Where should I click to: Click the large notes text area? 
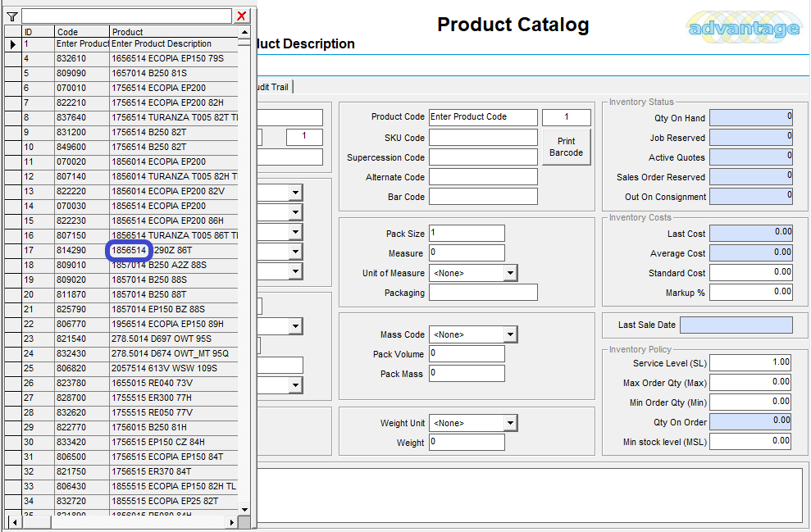tap(530, 495)
